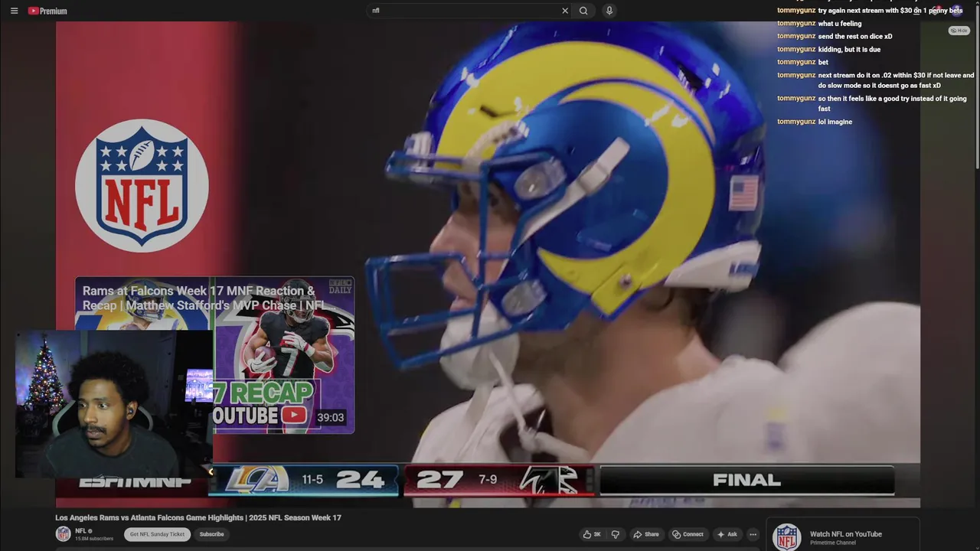Image resolution: width=980 pixels, height=551 pixels.
Task: Open the NFL channel name link
Action: (x=80, y=530)
